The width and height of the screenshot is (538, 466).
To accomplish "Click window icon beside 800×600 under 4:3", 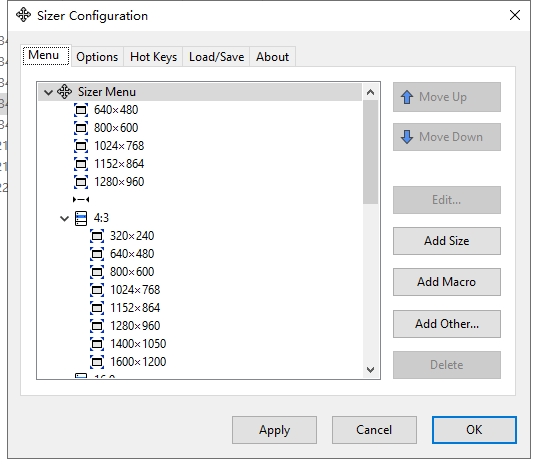I will (x=97, y=272).
